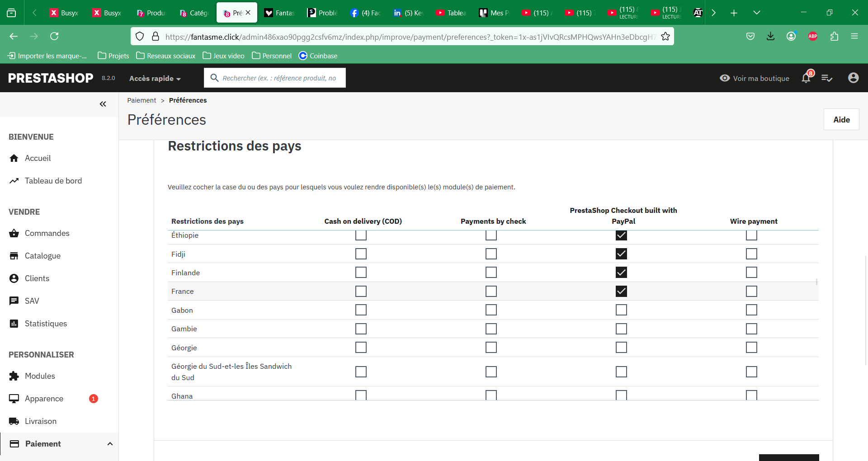Collapse the sidebar with double-chevron icon
Screen dimensions: 868x461
(x=103, y=104)
